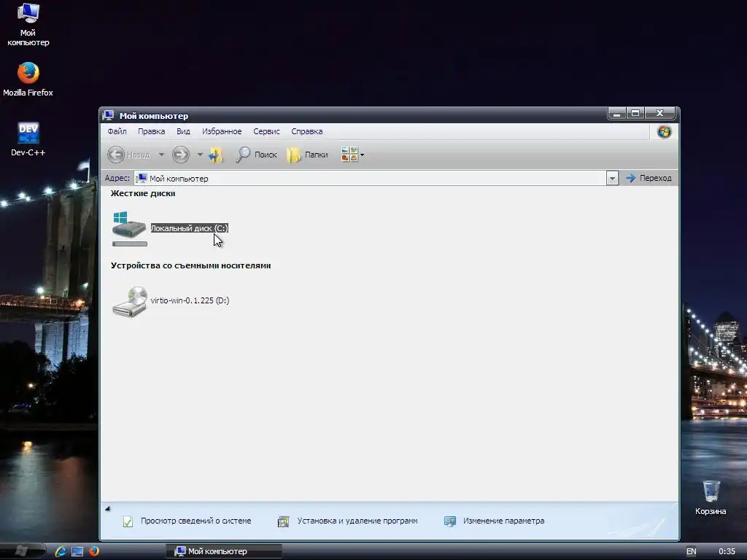Click the change setting icon
Viewport: 747px width, 560px height.
pos(449,521)
